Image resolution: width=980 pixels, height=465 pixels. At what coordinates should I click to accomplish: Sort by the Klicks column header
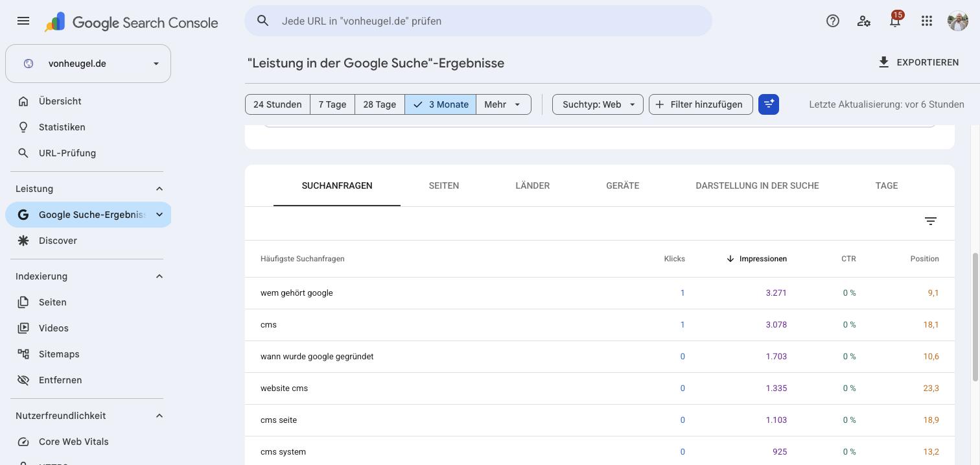click(x=674, y=259)
